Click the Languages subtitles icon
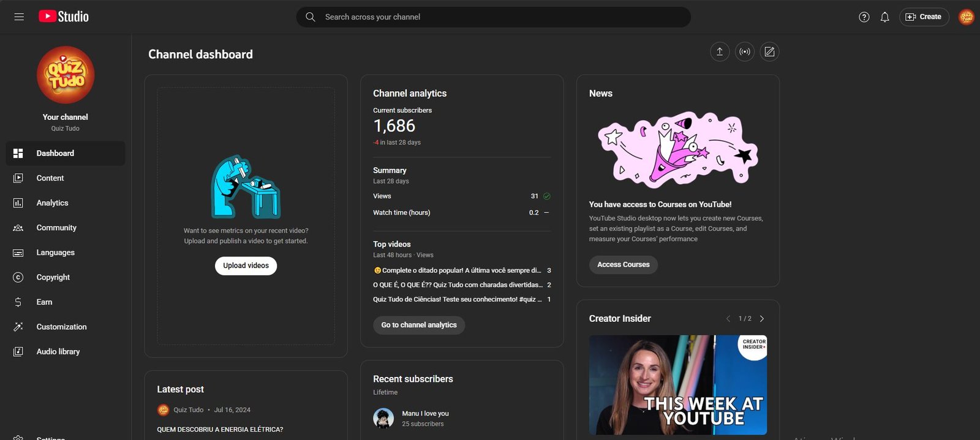Viewport: 980px width, 440px height. tap(18, 253)
